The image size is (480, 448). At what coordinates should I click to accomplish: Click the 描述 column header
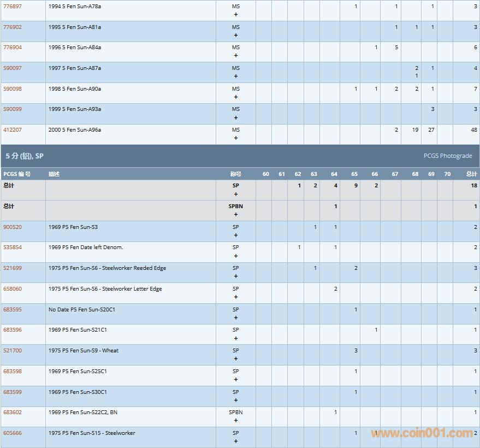coord(54,174)
